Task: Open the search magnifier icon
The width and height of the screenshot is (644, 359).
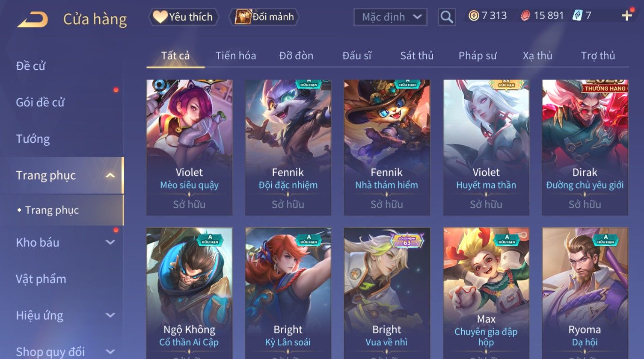Action: pos(446,17)
